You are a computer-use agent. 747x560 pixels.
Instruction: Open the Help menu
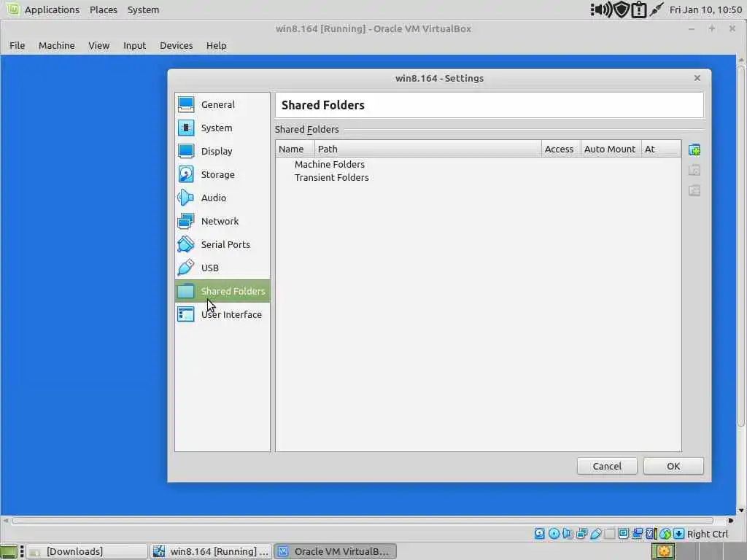pyautogui.click(x=216, y=45)
